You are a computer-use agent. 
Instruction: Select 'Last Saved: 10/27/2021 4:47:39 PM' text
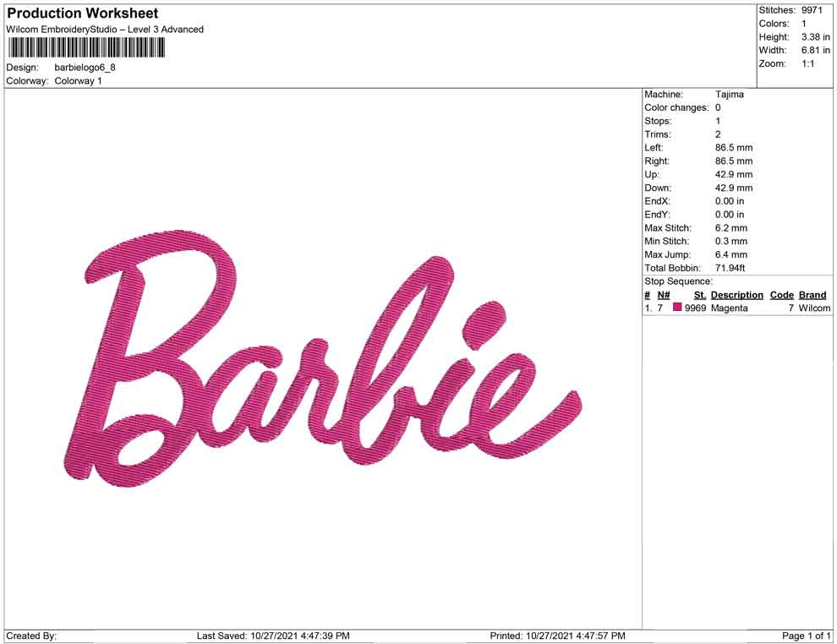click(273, 636)
